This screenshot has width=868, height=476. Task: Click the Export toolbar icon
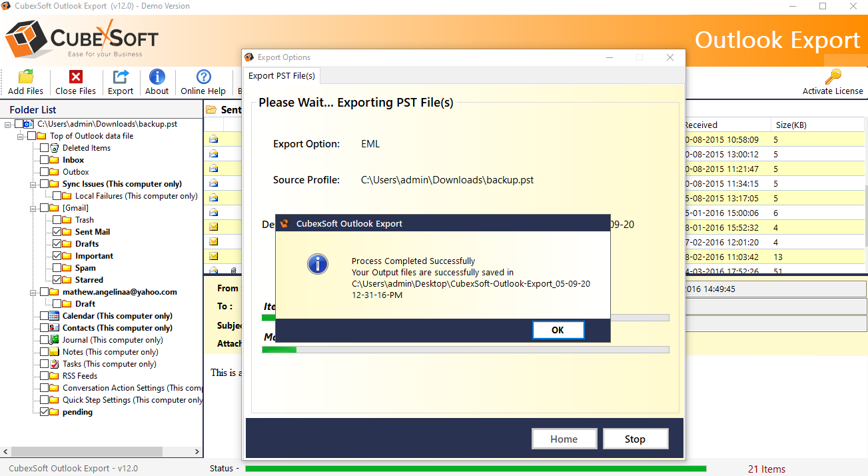121,77
